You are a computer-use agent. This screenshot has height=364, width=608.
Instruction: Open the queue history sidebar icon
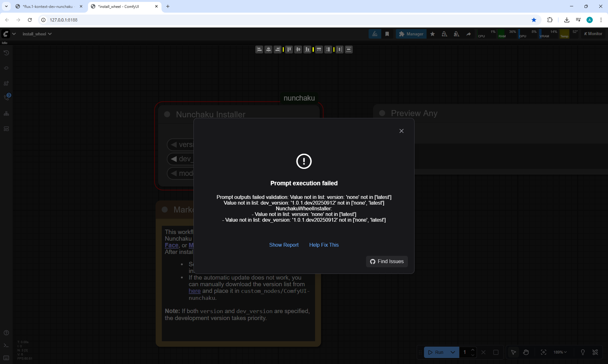6,53
